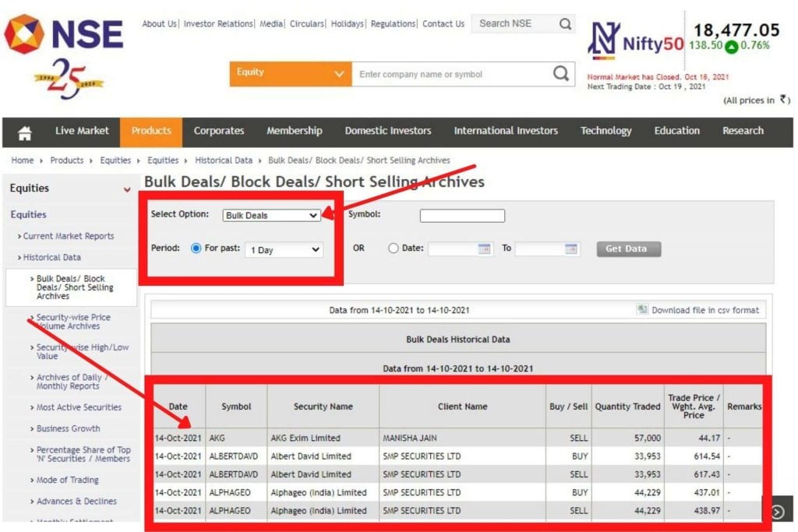Viewport: 798px width, 532px height.
Task: Click the Nifty50 logo
Action: (636, 41)
